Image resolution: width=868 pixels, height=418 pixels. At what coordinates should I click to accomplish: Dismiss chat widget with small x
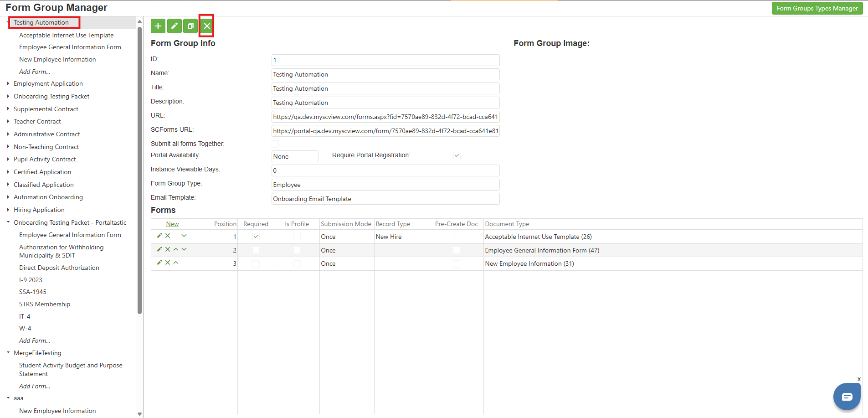point(859,379)
